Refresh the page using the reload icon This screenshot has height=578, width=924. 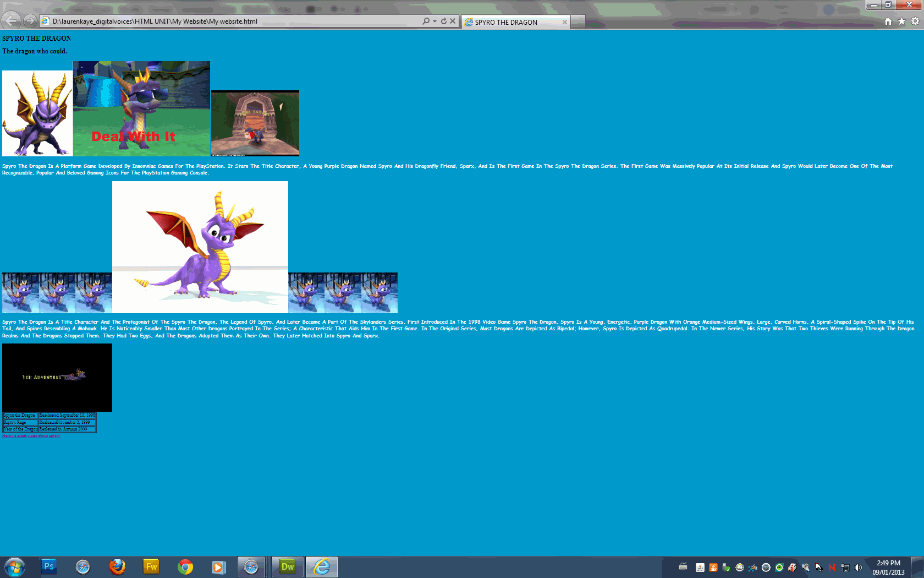443,21
